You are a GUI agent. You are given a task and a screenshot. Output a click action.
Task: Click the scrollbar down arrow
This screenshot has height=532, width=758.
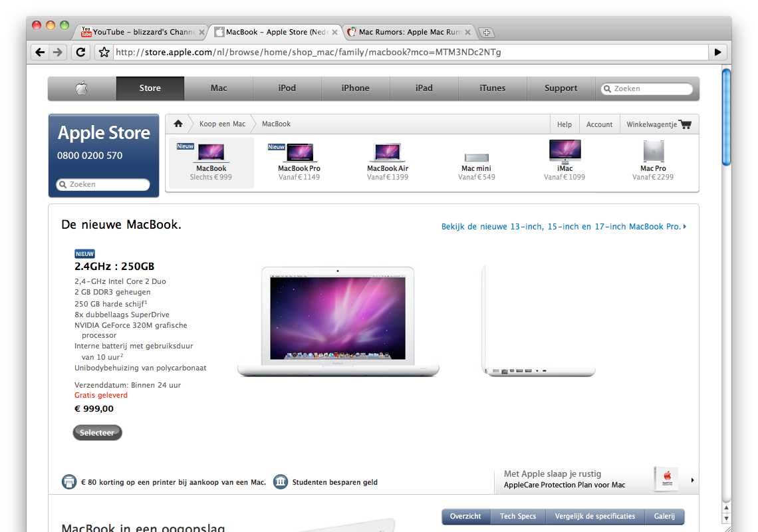[x=726, y=519]
